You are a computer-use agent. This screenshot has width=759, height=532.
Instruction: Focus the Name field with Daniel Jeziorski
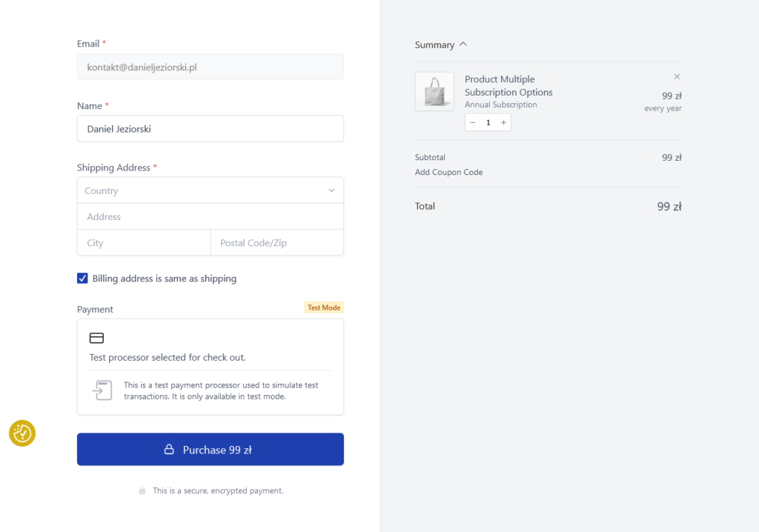coord(211,129)
